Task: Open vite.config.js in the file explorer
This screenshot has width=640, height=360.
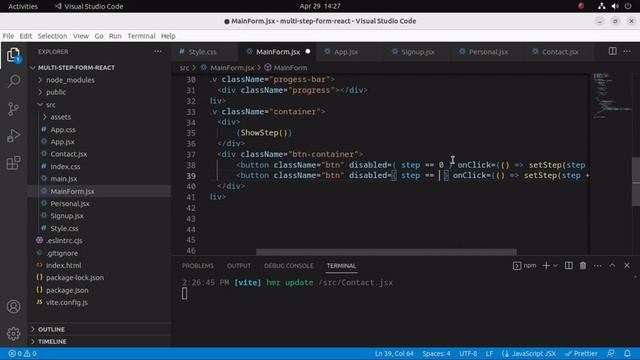Action: click(67, 302)
